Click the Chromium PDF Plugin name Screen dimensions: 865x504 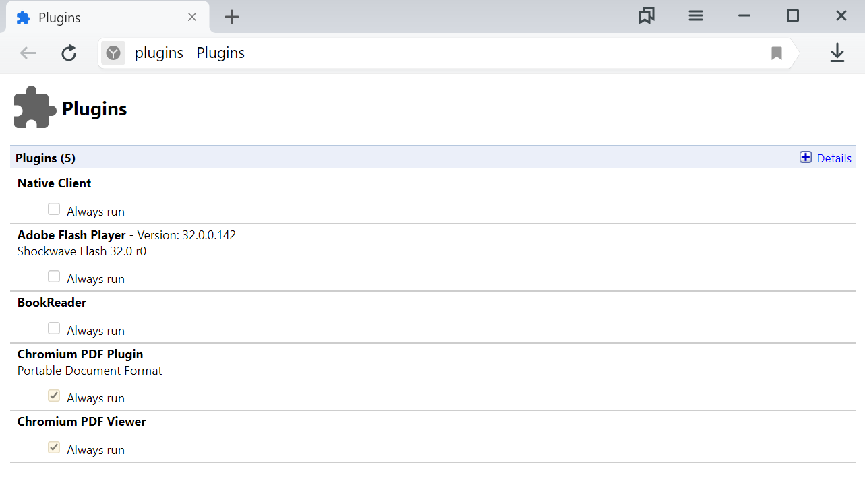pyautogui.click(x=80, y=354)
